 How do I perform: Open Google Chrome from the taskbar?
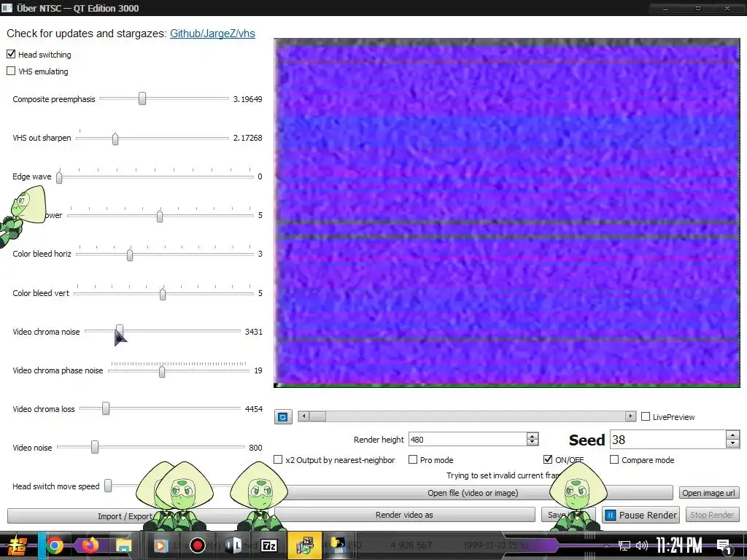pyautogui.click(x=55, y=545)
